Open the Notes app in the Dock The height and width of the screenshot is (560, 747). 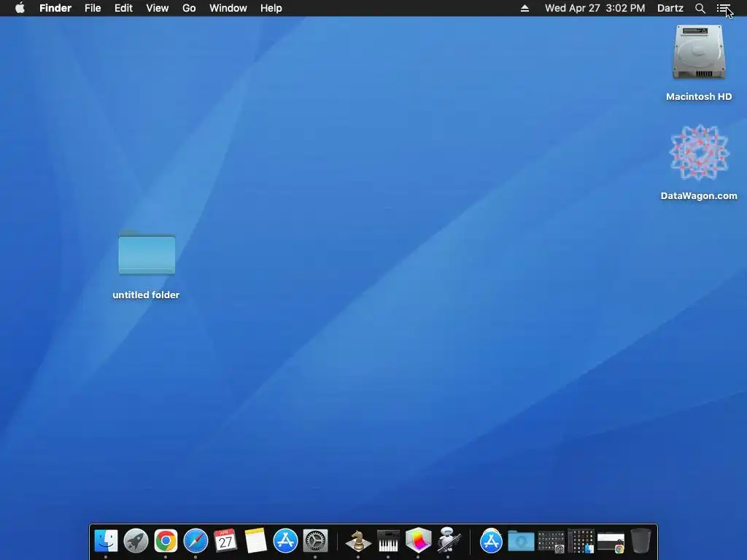(255, 541)
